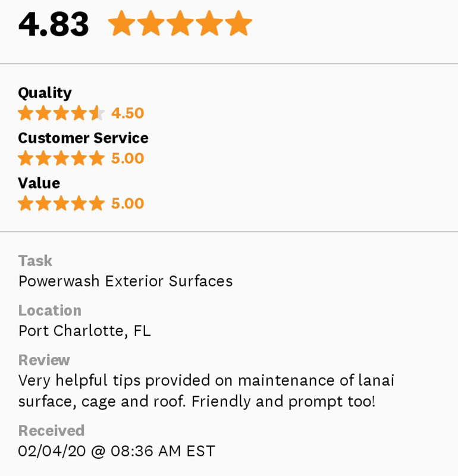Click the Quality heading
The height and width of the screenshot is (476, 458).
coord(45,93)
